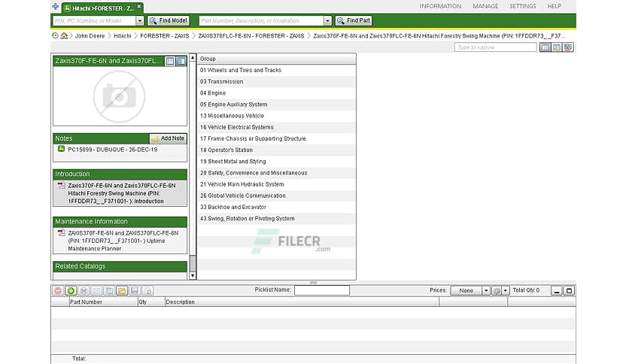Switch to single-pane list view icon
The image size is (629, 364).
click(x=545, y=47)
